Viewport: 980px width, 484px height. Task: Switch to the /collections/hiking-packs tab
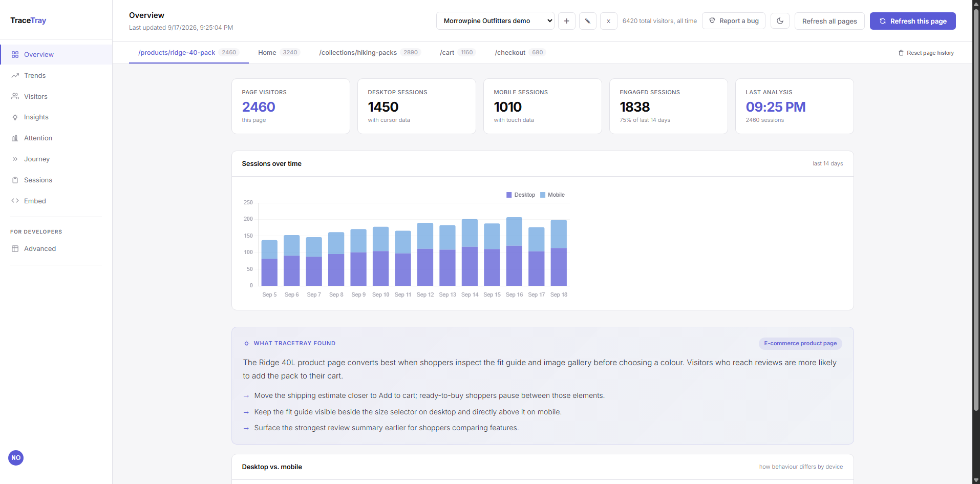pos(370,53)
